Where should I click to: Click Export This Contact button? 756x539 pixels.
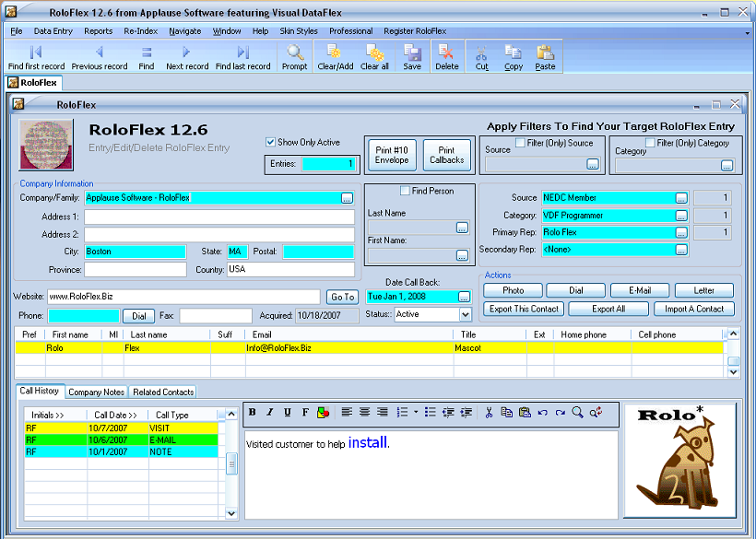coord(524,309)
